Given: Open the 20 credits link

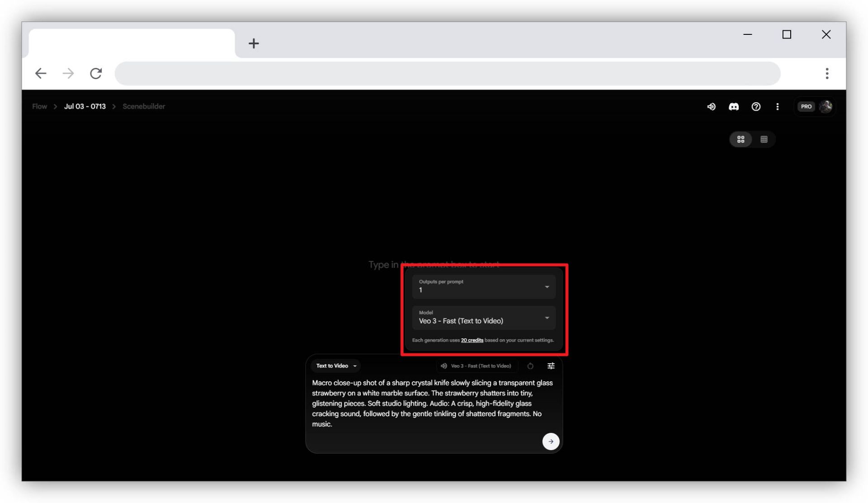Looking at the screenshot, I should [x=472, y=340].
